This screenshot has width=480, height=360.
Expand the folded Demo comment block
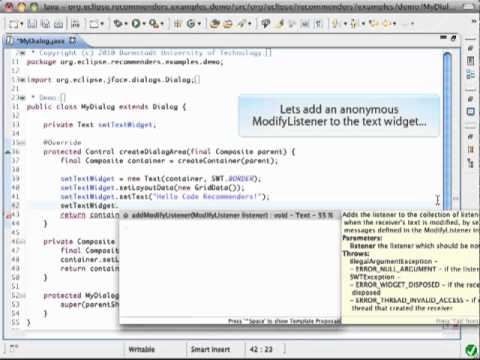point(22,98)
